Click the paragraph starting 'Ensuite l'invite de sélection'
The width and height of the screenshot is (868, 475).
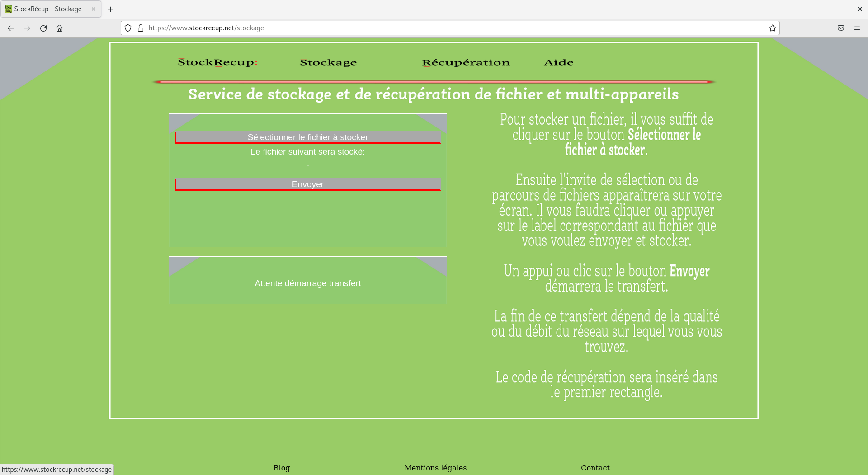[x=607, y=210]
